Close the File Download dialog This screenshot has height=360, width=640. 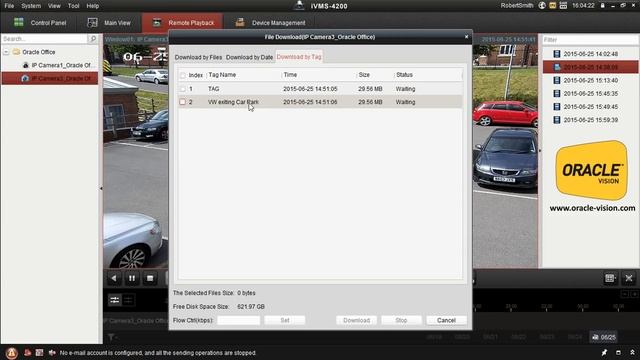click(467, 37)
